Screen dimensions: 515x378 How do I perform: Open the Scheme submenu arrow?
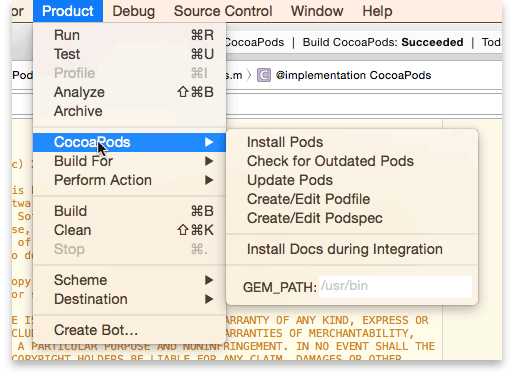(x=209, y=280)
